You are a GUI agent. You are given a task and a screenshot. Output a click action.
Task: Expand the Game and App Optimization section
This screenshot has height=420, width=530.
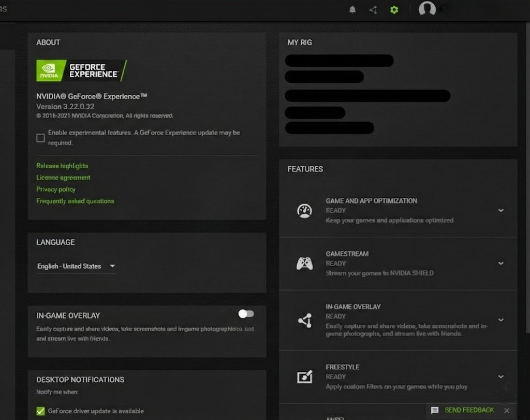500,211
